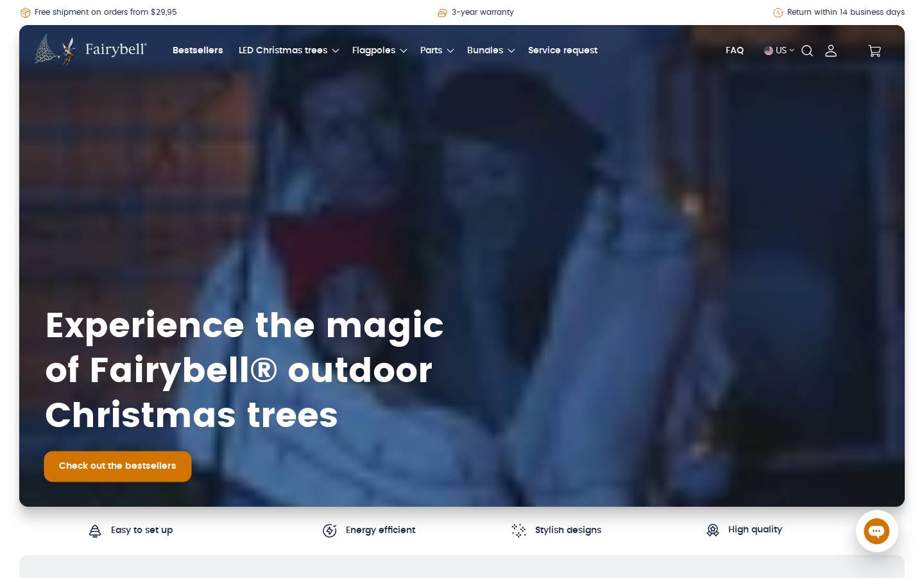Click the US flag icon

pyautogui.click(x=769, y=50)
